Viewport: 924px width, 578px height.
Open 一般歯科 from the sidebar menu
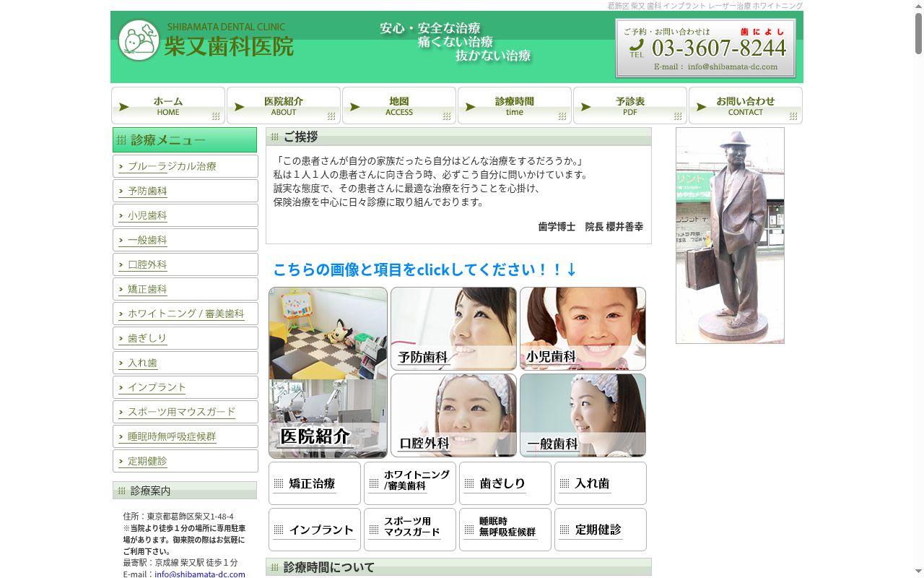click(x=186, y=240)
